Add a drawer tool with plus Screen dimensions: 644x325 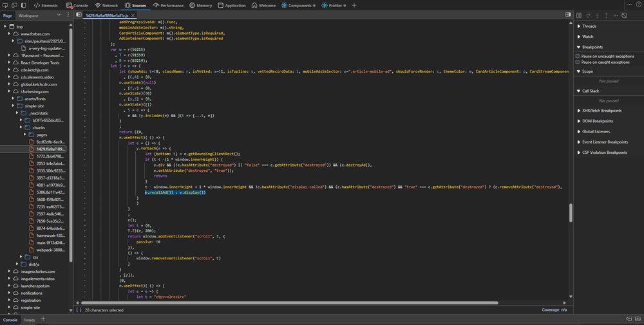43,319
